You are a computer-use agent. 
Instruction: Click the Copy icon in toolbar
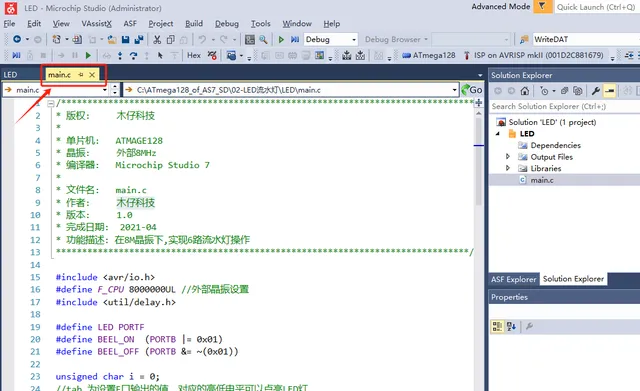click(171, 39)
